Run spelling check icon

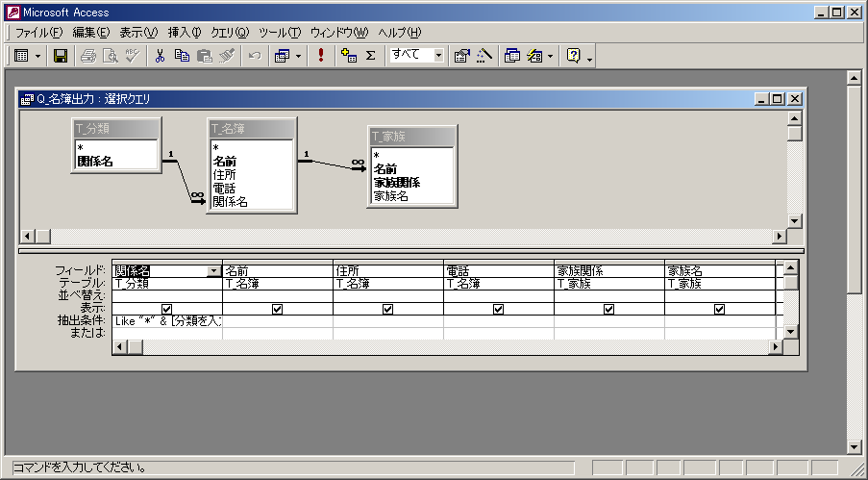[x=133, y=56]
